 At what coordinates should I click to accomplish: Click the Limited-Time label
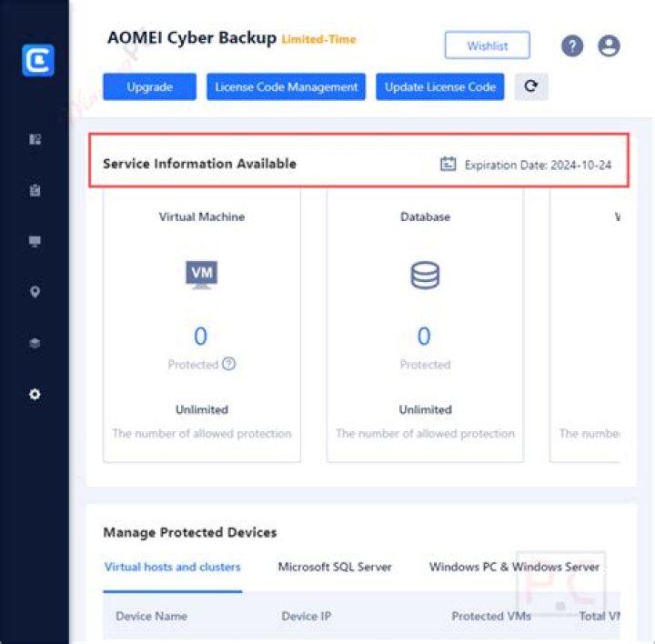tap(318, 39)
